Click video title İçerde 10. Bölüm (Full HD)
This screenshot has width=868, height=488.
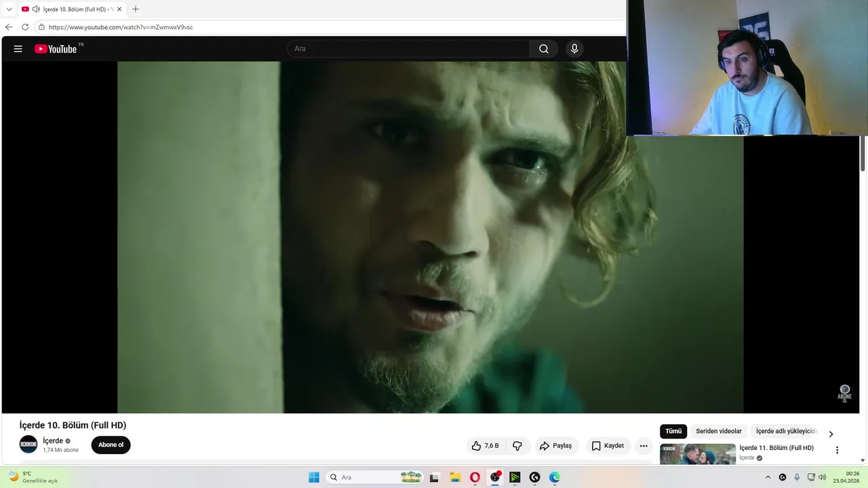tap(73, 425)
